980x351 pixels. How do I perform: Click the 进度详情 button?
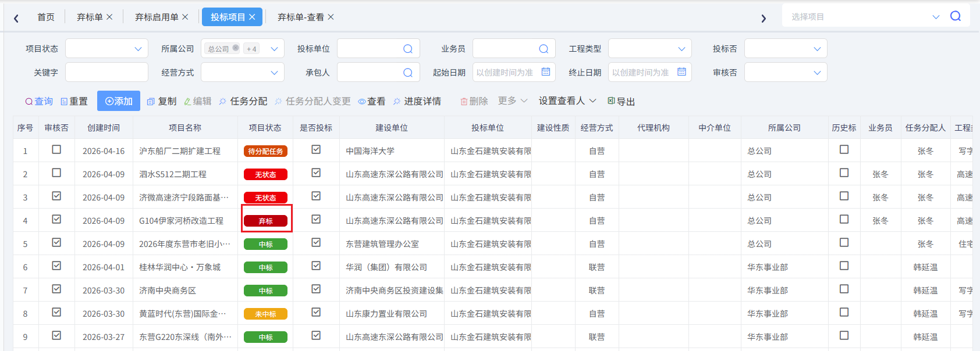[417, 101]
